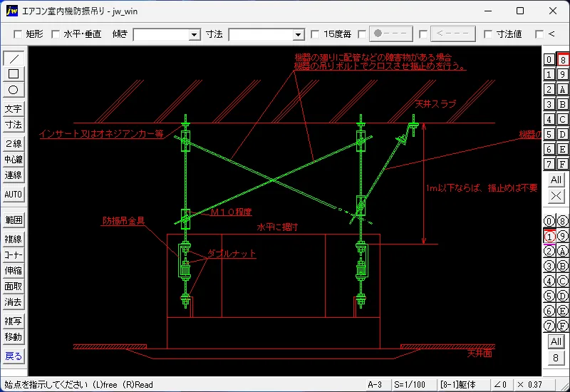Choose the 移動 move tool

(14, 336)
